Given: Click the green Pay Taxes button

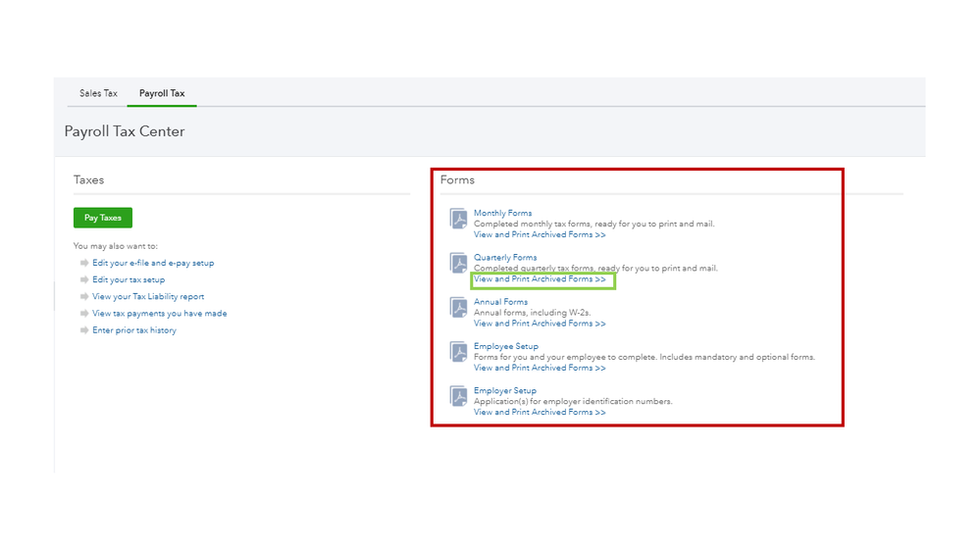Looking at the screenshot, I should point(102,218).
